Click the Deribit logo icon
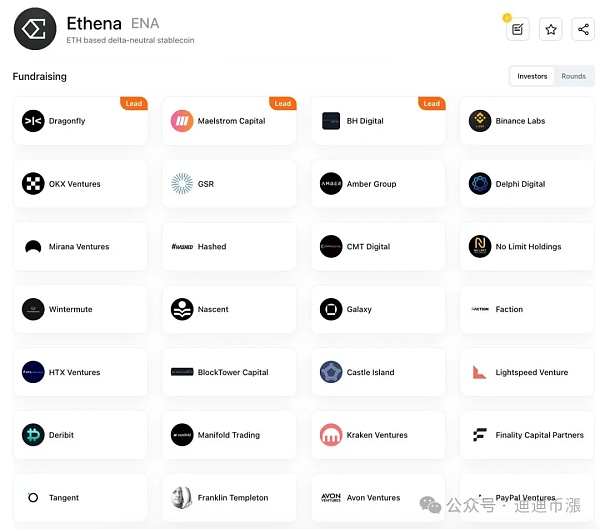Viewport: 600px width, 529px height. pyautogui.click(x=33, y=435)
